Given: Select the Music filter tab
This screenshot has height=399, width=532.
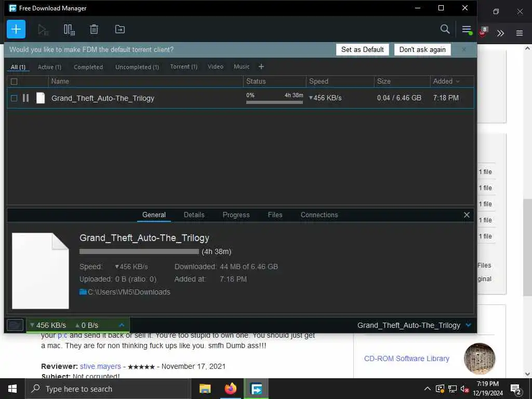Looking at the screenshot, I should click(x=242, y=67).
